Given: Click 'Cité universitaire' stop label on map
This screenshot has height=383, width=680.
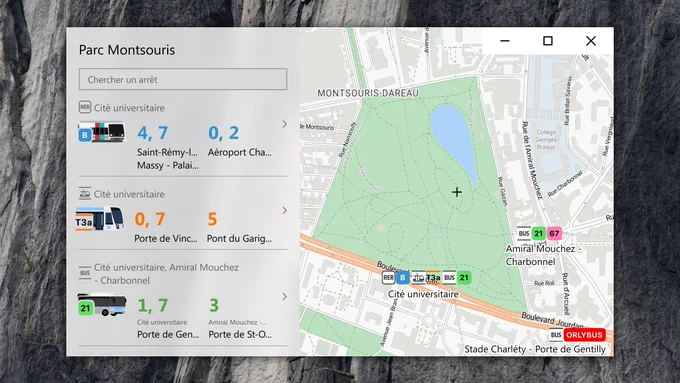Looking at the screenshot, I should pos(423,294).
